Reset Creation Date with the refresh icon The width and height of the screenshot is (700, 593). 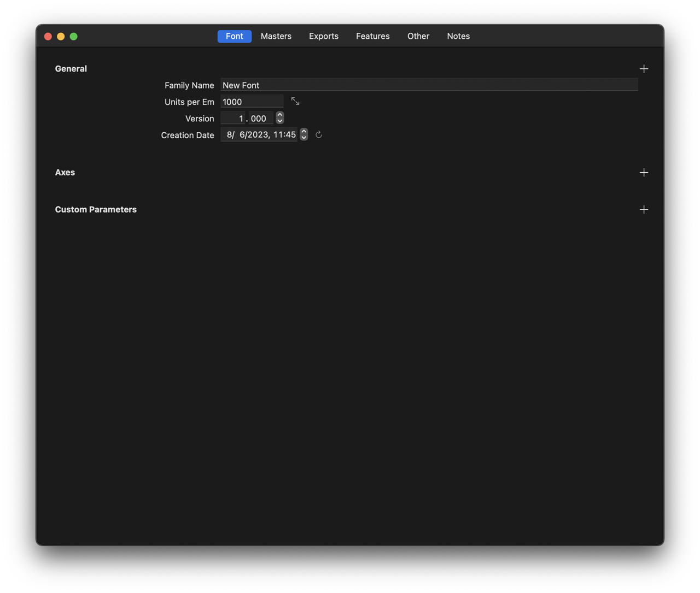pyautogui.click(x=319, y=134)
